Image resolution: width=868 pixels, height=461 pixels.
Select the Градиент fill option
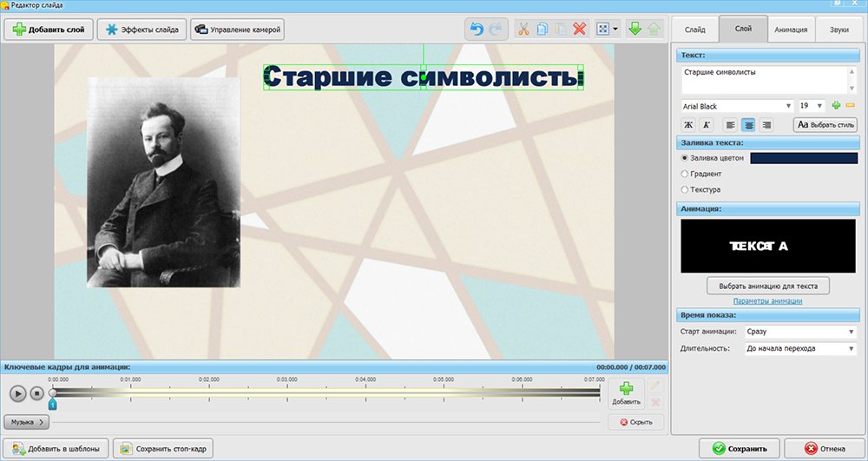(x=686, y=174)
